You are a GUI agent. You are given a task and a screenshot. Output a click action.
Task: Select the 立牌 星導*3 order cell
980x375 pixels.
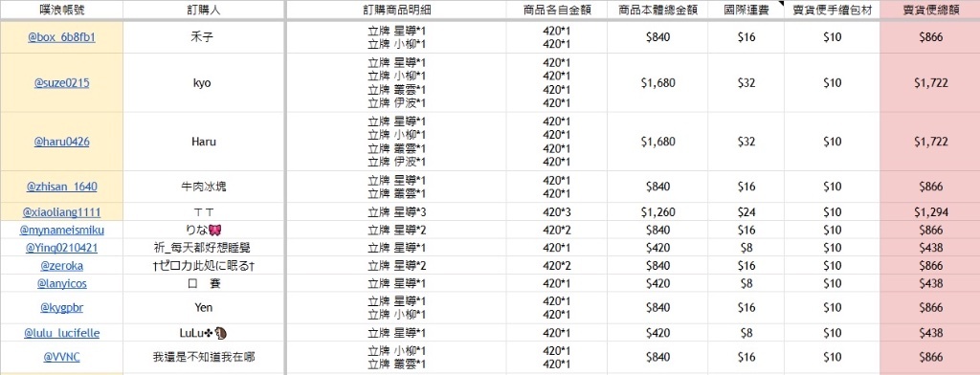coord(396,211)
